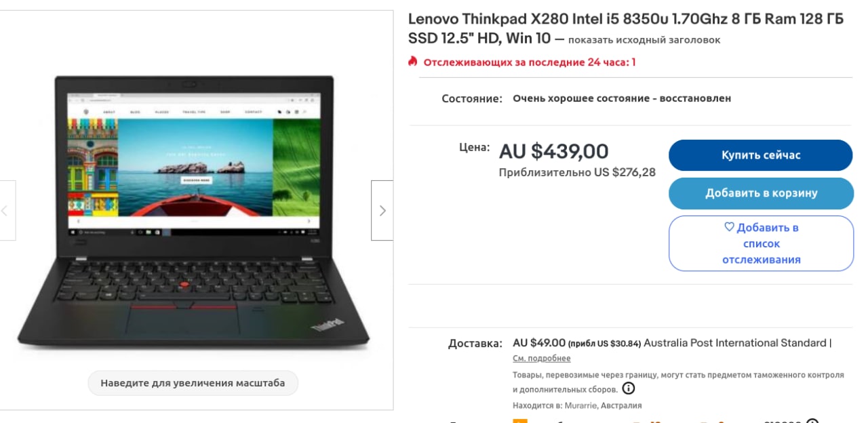The image size is (868, 423).
Task: Click the flame icon beside watchers count
Action: (412, 62)
